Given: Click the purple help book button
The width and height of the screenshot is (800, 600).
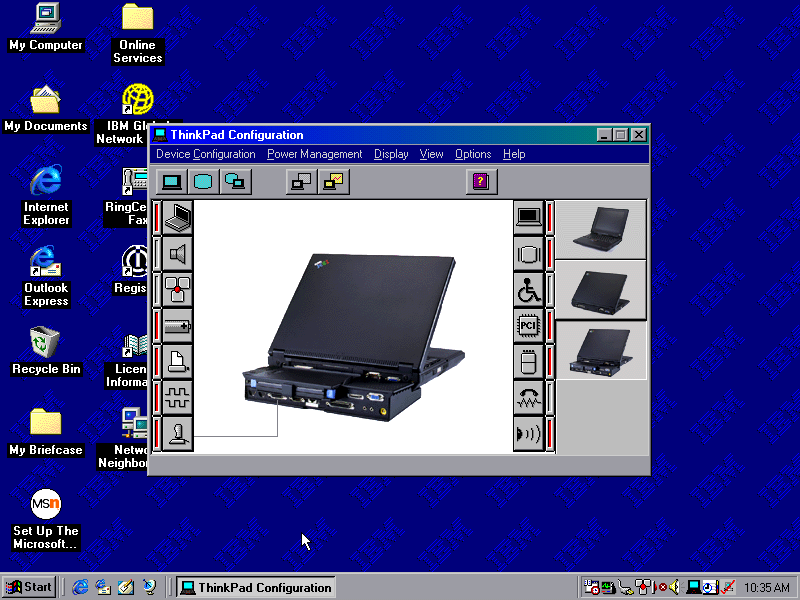Looking at the screenshot, I should 481,181.
